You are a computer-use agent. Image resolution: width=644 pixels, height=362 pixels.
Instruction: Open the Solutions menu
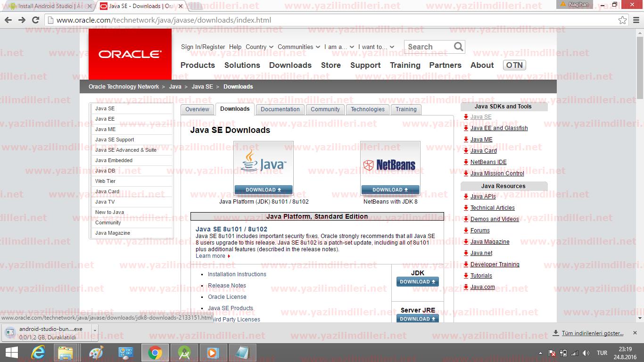click(242, 65)
